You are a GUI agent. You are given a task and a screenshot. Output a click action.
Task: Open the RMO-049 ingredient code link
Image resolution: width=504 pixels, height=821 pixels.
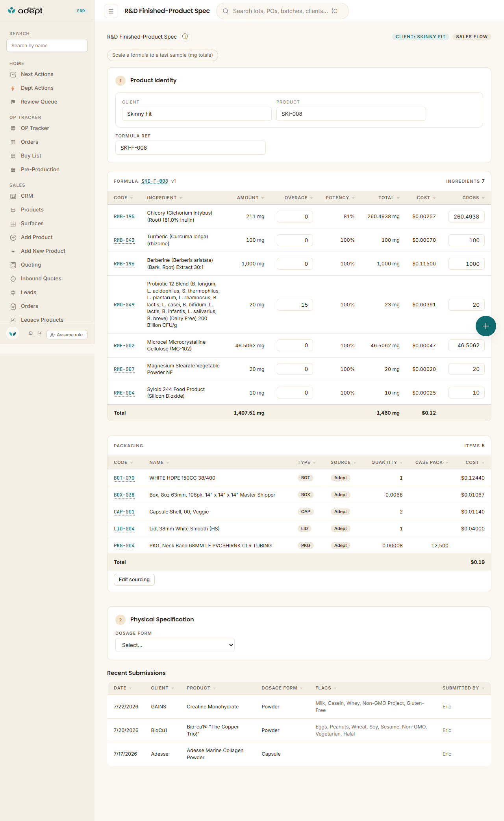pos(124,305)
